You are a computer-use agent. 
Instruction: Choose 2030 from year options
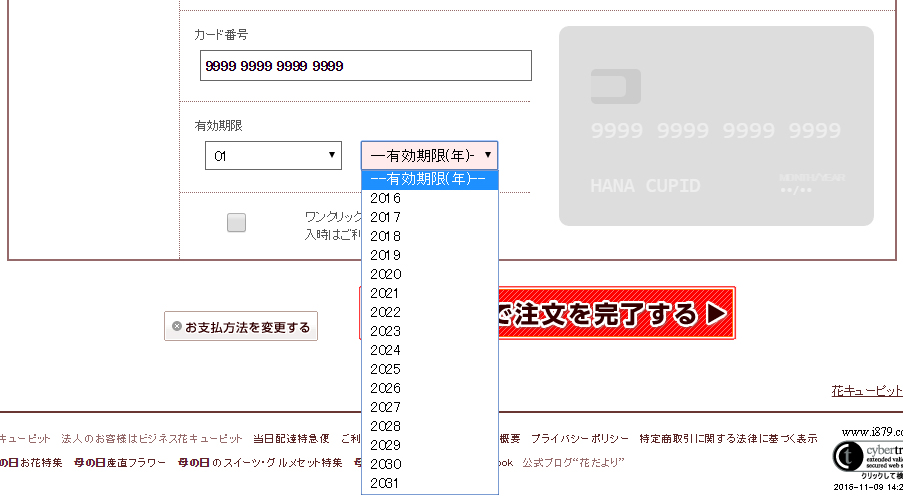(x=430, y=464)
